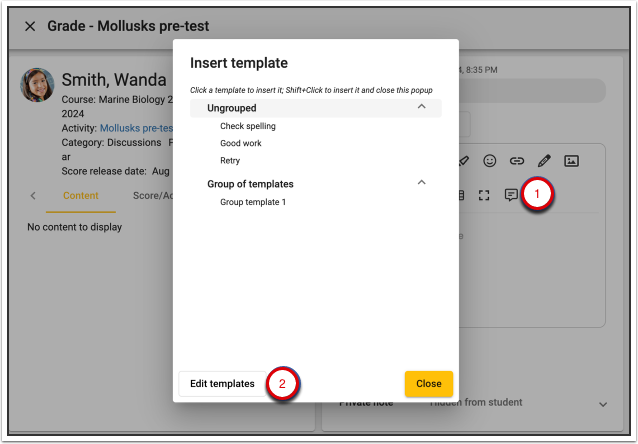638x444 pixels.
Task: Switch to the Content tab
Action: (80, 196)
